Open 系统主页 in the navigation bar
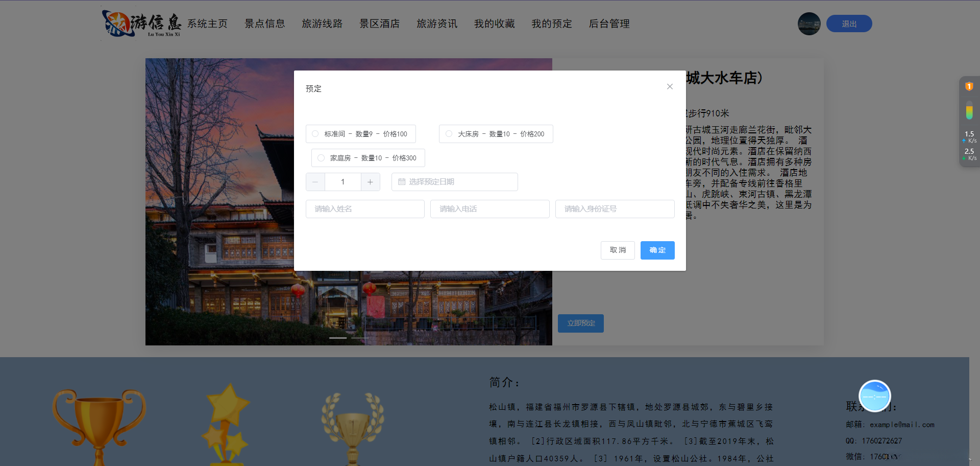 point(207,24)
